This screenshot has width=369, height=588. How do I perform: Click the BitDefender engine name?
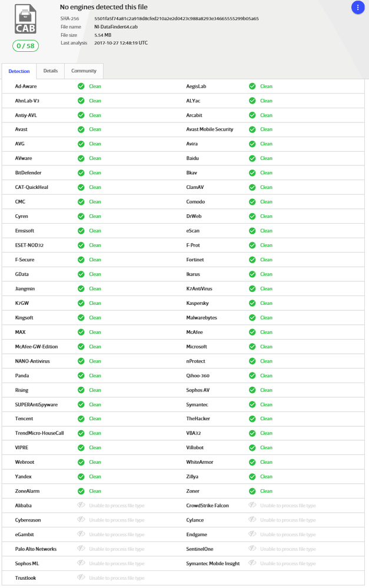click(x=29, y=173)
